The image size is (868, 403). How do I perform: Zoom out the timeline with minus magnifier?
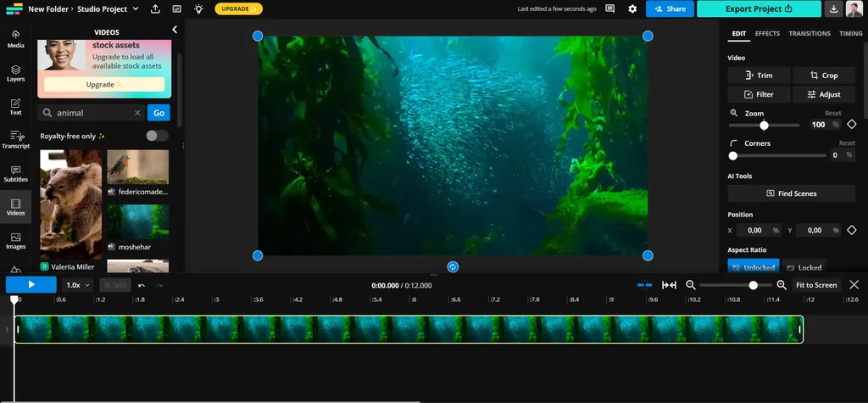690,285
